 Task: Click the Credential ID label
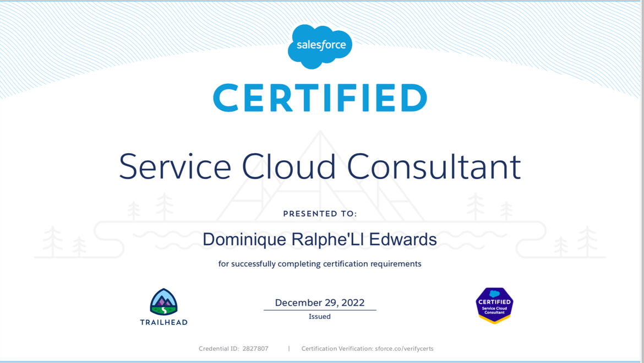[219, 349]
